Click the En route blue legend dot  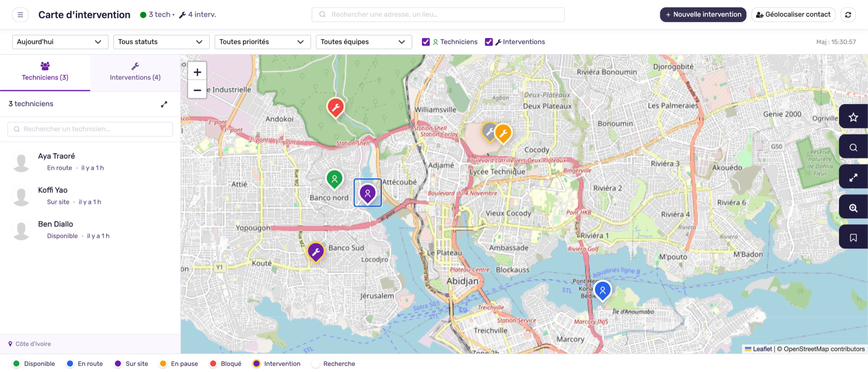[70, 364]
